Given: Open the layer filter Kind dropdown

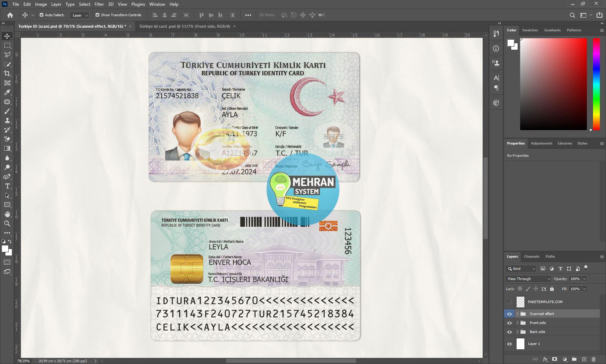Looking at the screenshot, I should pos(521,268).
